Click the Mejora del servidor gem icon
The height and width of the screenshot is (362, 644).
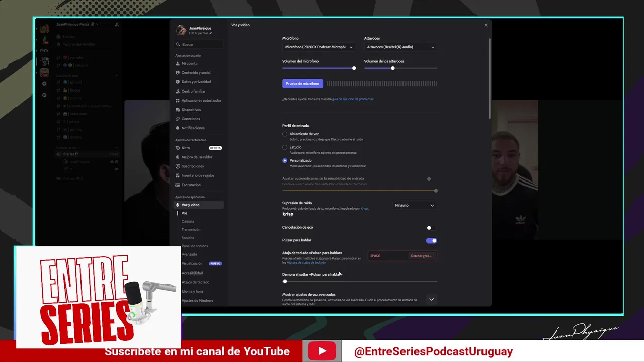coord(178,157)
